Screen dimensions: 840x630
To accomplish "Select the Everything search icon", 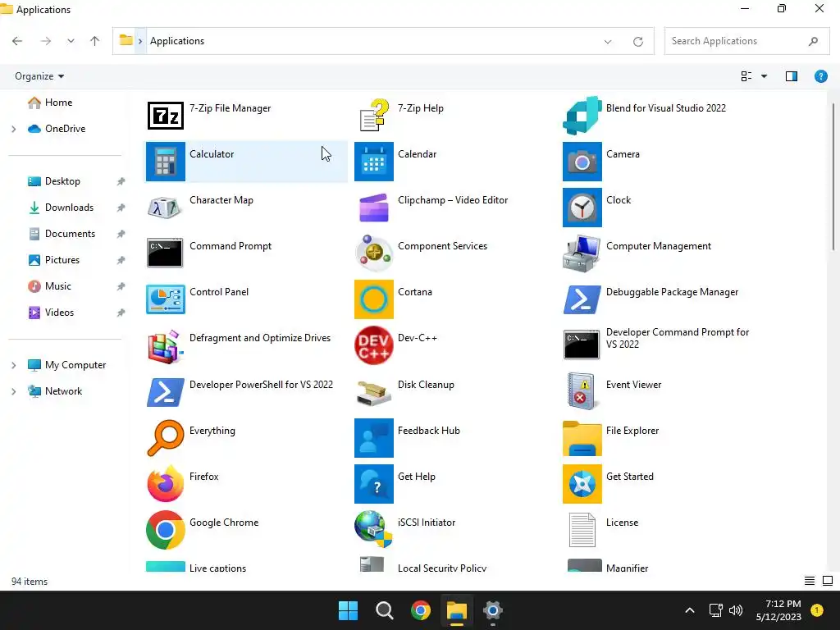I will (x=166, y=438).
